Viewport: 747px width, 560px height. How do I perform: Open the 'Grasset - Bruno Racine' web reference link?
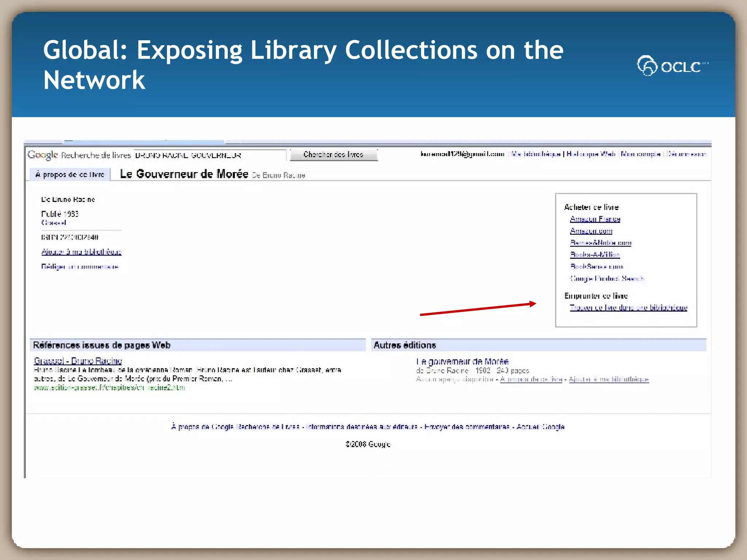click(x=78, y=361)
